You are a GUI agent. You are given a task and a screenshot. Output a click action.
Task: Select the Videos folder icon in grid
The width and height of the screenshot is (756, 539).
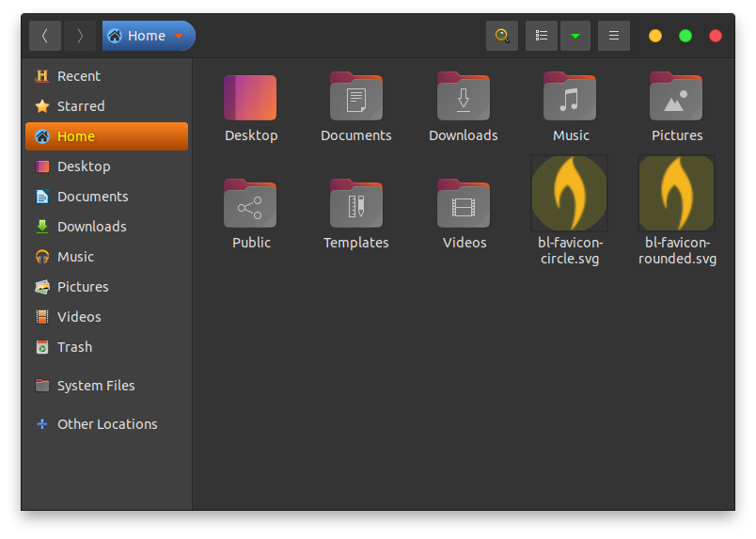tap(464, 203)
